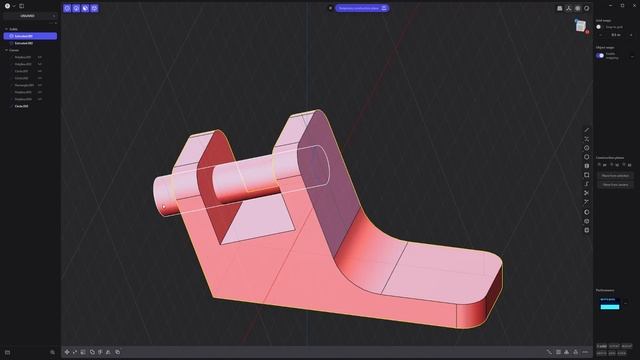Image resolution: width=640 pixels, height=360 pixels.
Task: Click the icon left of construction plane pill
Action: tap(330, 8)
